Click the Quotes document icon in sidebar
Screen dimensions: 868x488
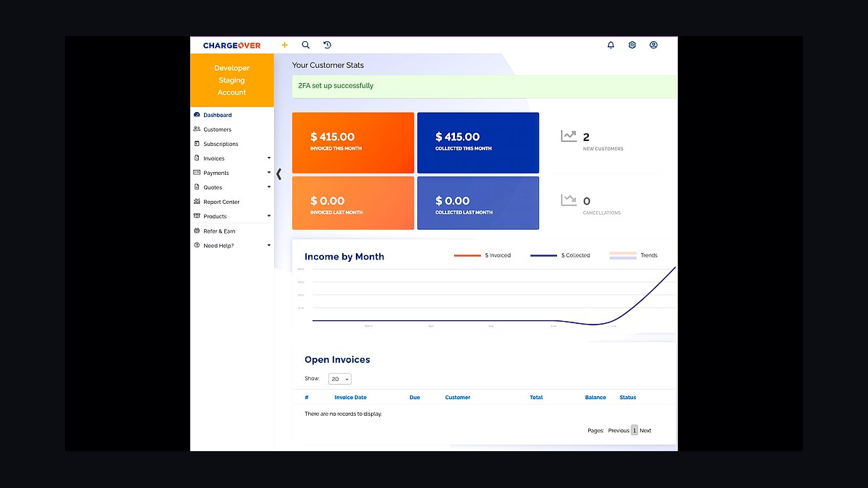click(x=197, y=187)
